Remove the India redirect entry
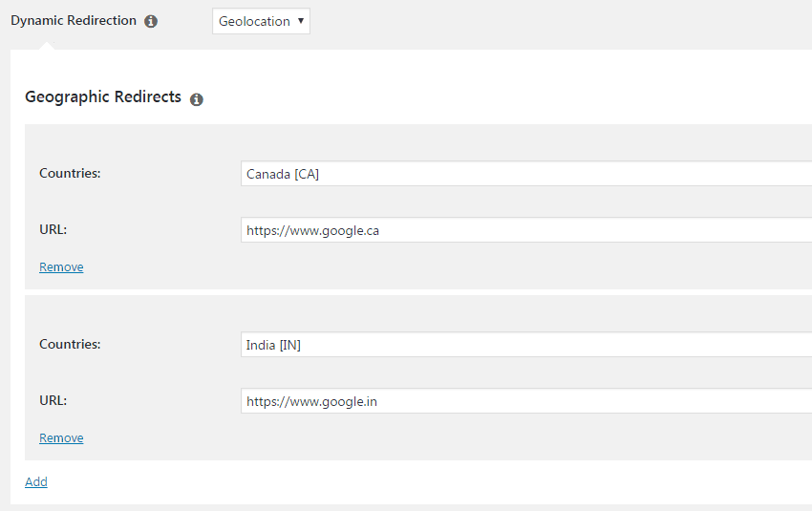Viewport: 812px width, 511px height. [61, 438]
